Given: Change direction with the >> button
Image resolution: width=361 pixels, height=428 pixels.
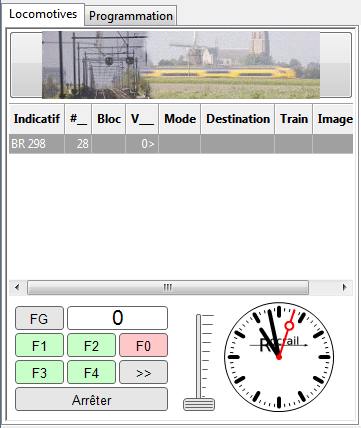Looking at the screenshot, I should 144,372.
